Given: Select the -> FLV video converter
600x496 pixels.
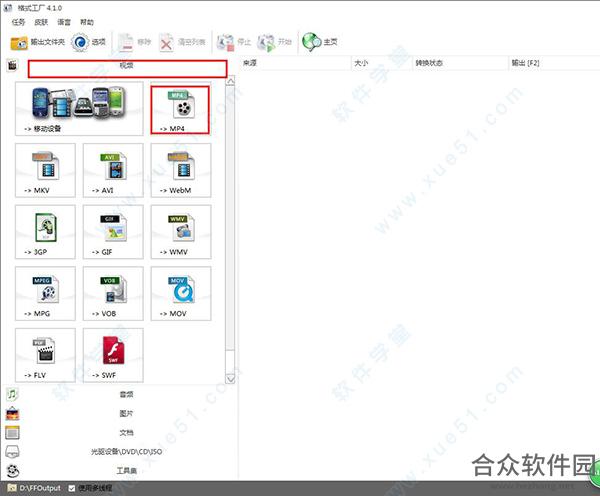Looking at the screenshot, I should tap(46, 355).
